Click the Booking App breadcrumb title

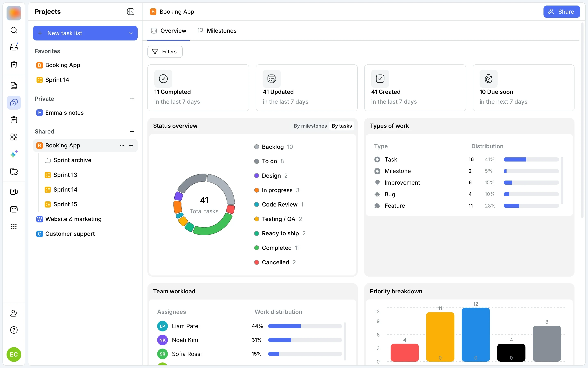point(177,12)
